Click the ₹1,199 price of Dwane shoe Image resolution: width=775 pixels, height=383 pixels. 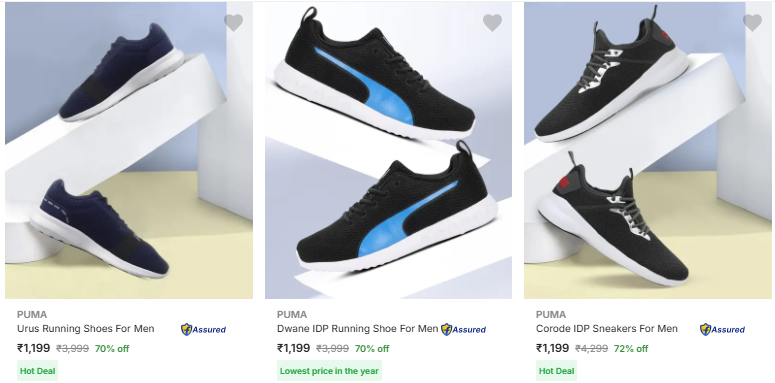294,348
